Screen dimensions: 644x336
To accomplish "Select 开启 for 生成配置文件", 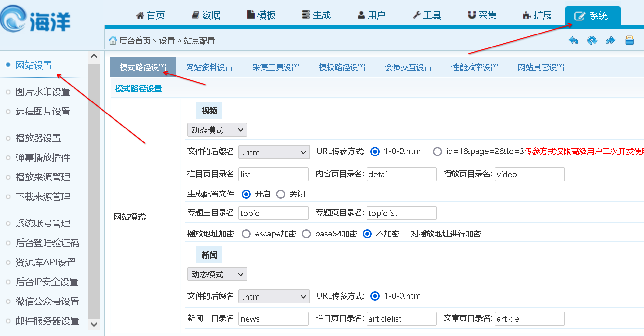I will pos(246,194).
